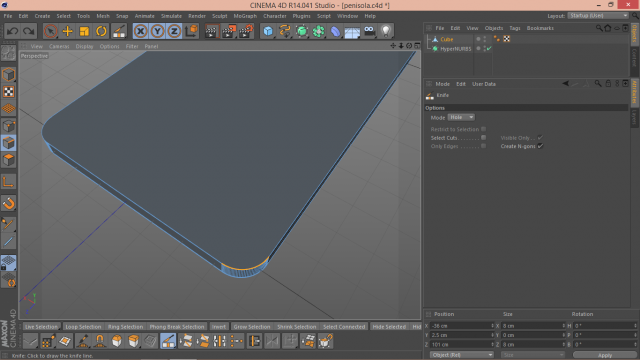This screenshot has height=360, width=640.
Task: Click the Grow Selection button
Action: coord(252,327)
